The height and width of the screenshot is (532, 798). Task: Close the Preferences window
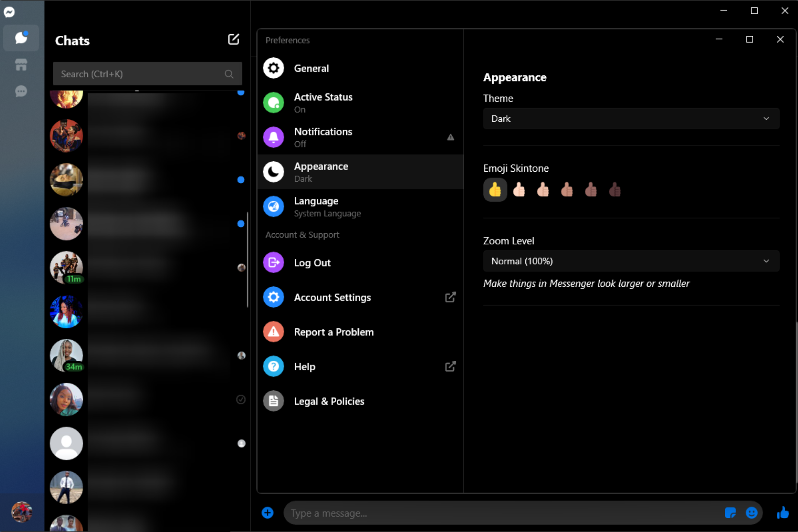pyautogui.click(x=780, y=39)
